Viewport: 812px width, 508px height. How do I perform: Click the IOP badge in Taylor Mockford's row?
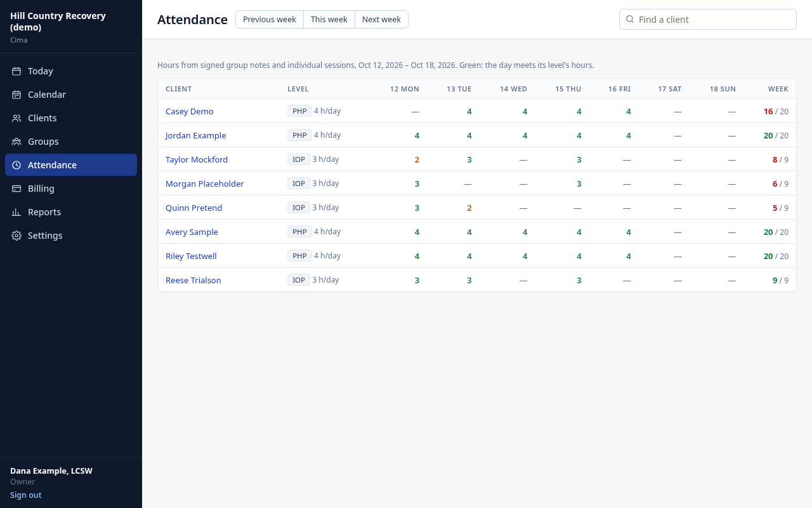point(299,159)
